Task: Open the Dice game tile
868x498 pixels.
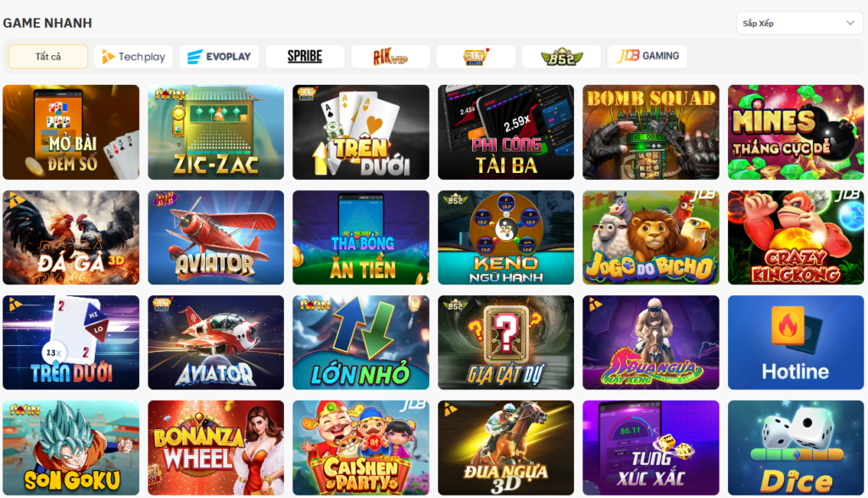Action: coord(796,448)
